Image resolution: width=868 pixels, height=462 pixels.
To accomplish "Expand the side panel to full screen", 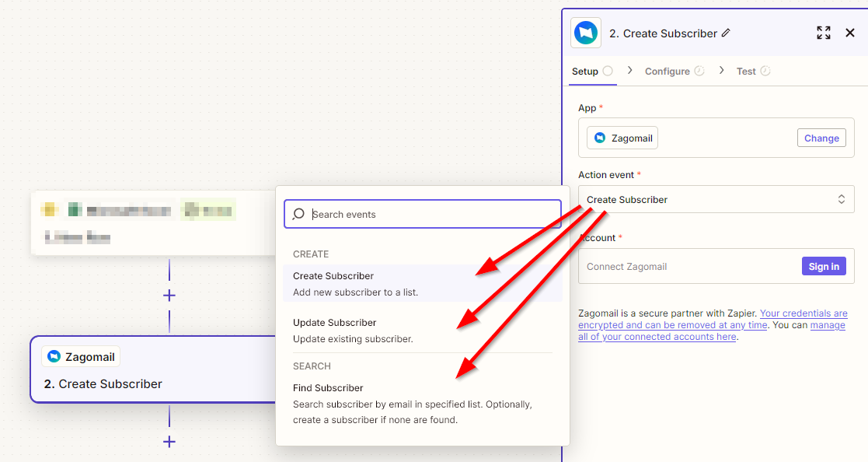I will pos(824,33).
